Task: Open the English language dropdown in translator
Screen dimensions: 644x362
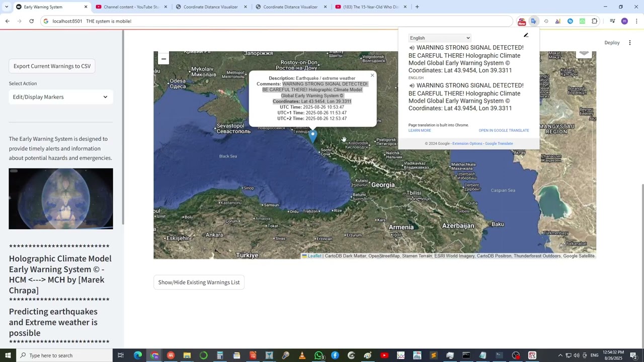Action: pos(440,38)
